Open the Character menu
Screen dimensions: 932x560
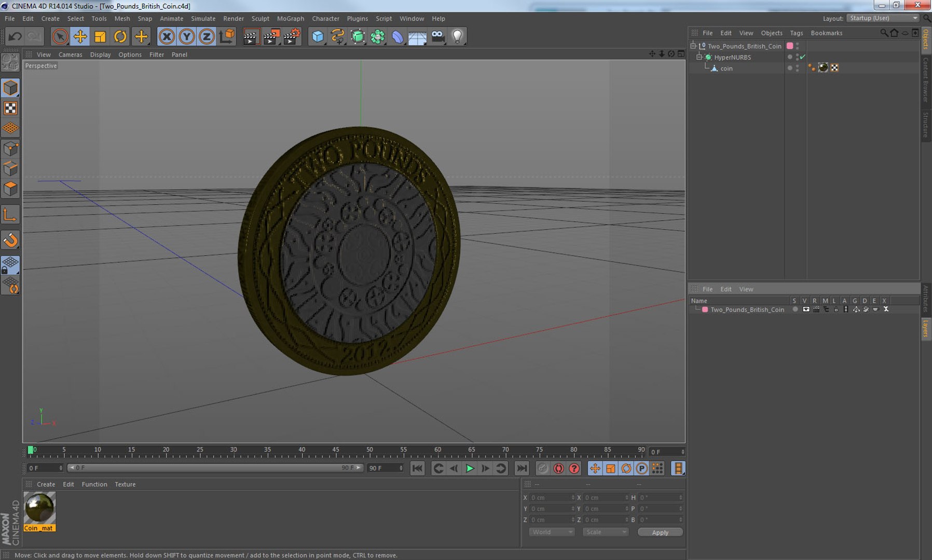click(x=325, y=18)
